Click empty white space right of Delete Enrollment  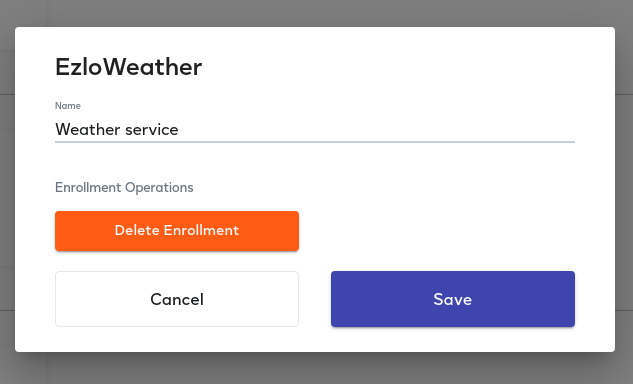coord(436,231)
